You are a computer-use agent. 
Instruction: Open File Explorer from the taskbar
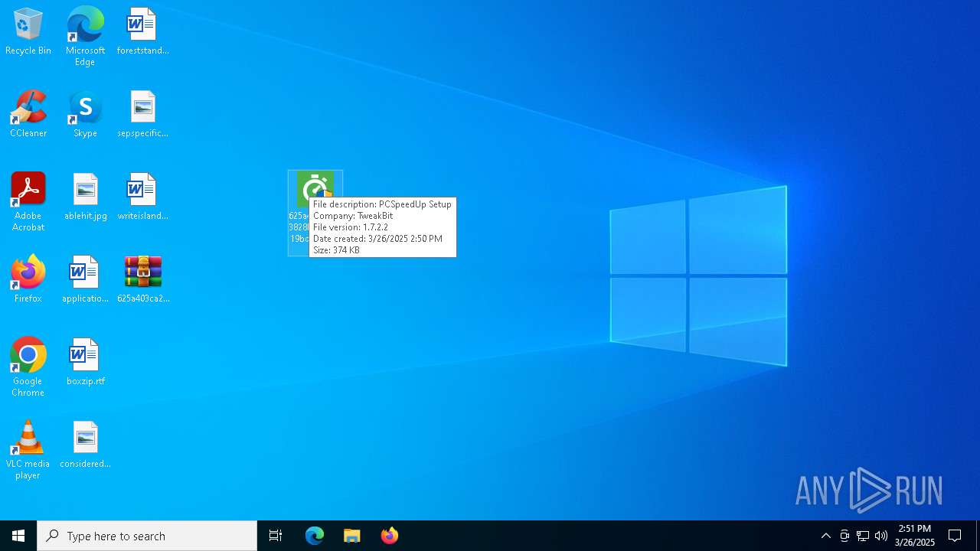(x=352, y=536)
